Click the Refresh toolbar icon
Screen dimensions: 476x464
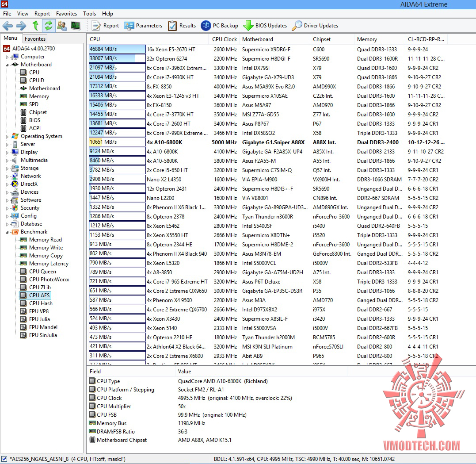pyautogui.click(x=49, y=26)
